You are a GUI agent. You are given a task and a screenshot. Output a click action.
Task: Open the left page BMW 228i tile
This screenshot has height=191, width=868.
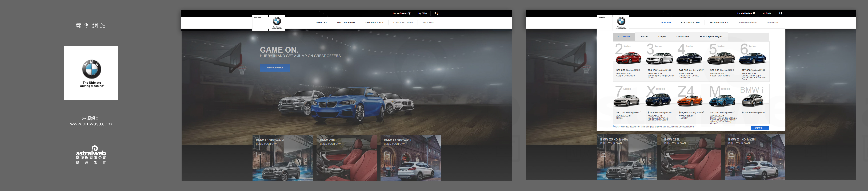347,158
